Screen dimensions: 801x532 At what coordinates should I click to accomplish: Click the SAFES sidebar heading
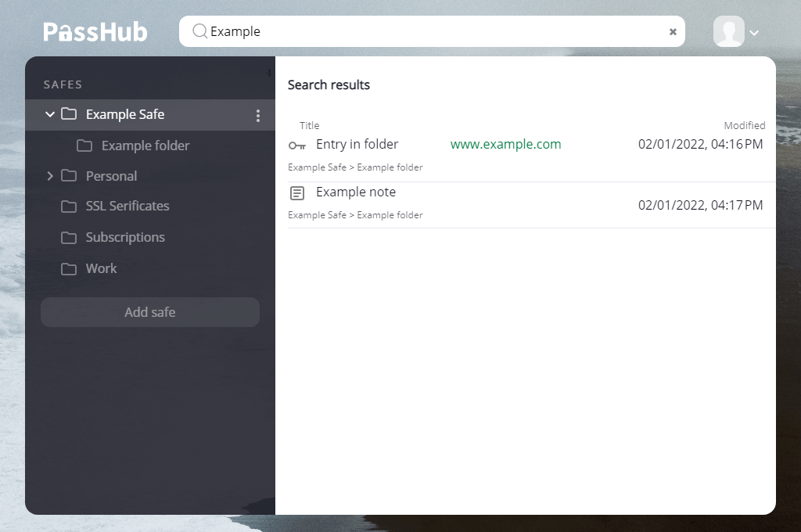(63, 84)
